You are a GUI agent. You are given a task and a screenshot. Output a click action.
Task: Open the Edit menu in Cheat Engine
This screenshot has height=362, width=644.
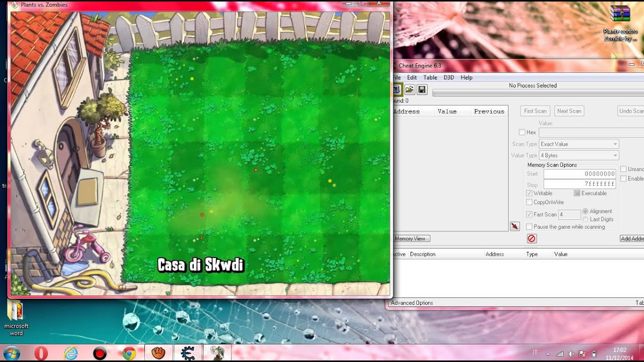click(412, 77)
